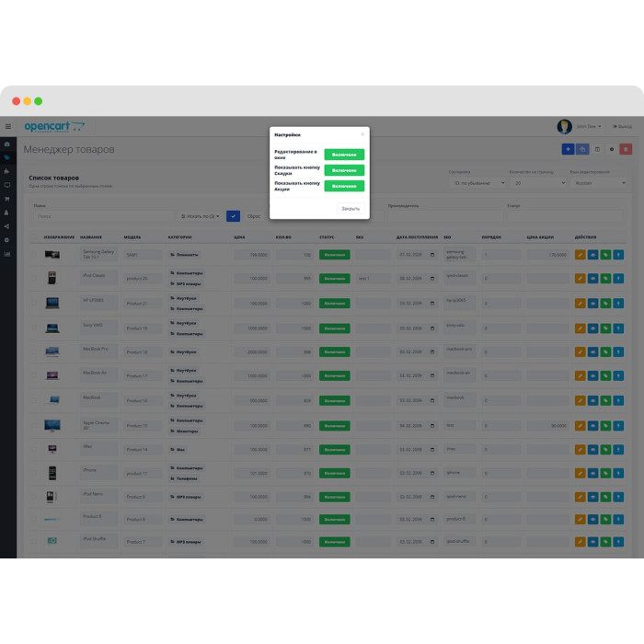
Task: Click the blue eye view icon for iPod Classic
Action: tap(592, 279)
